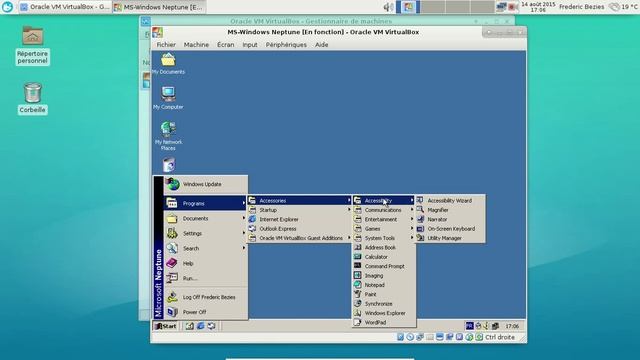This screenshot has width=640, height=360.
Task: Open Notepad from Accessories menu
Action: [x=384, y=285]
